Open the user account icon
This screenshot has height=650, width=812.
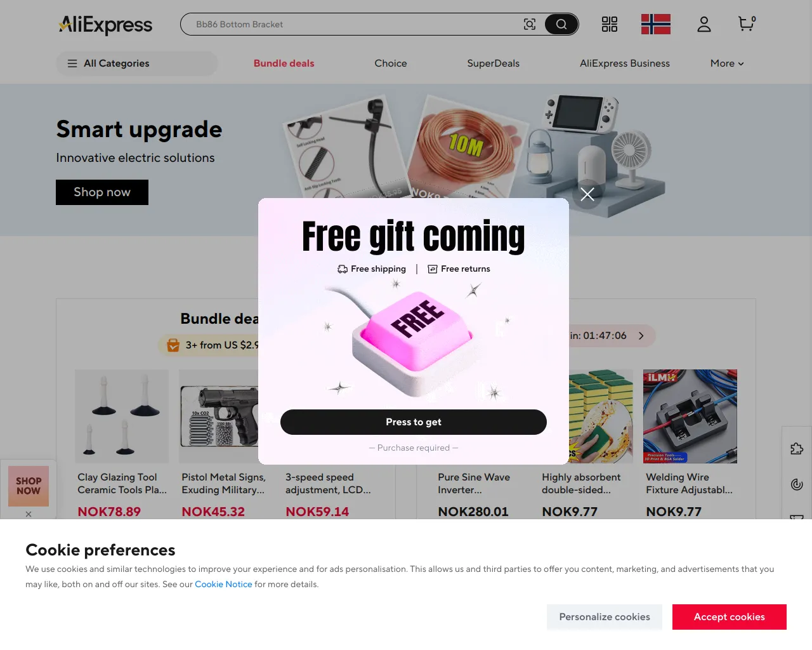tap(704, 24)
